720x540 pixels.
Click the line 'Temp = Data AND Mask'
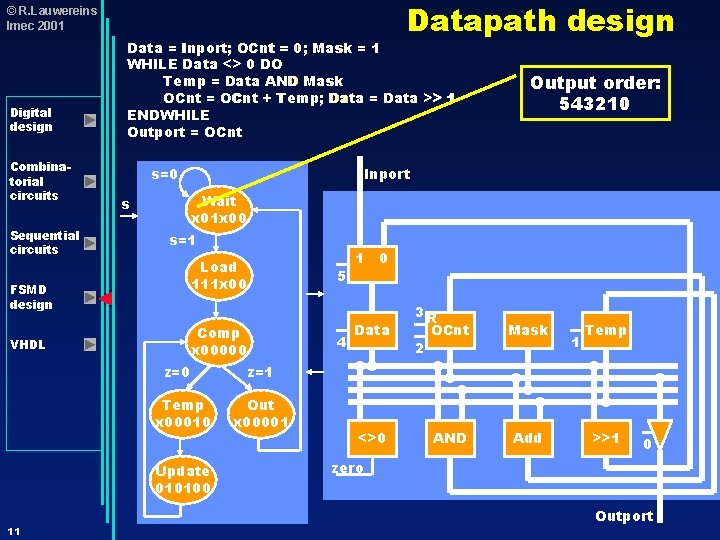click(253, 81)
